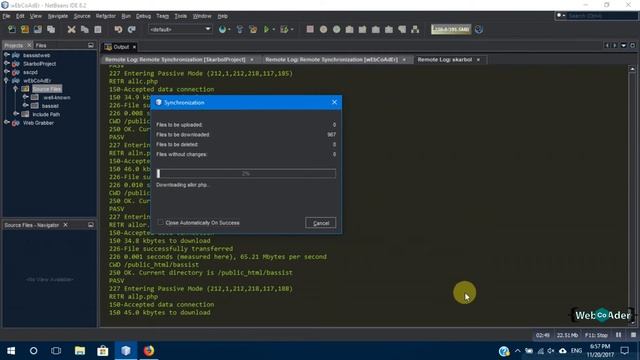Click the Open Project toolbar icon
The width and height of the screenshot is (640, 360).
pyautogui.click(x=38, y=29)
